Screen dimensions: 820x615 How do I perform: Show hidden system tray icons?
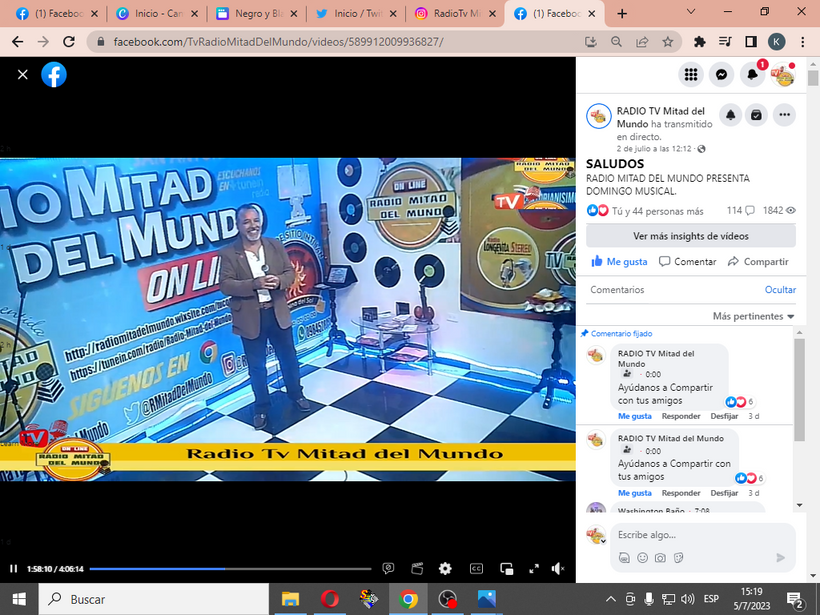point(610,599)
